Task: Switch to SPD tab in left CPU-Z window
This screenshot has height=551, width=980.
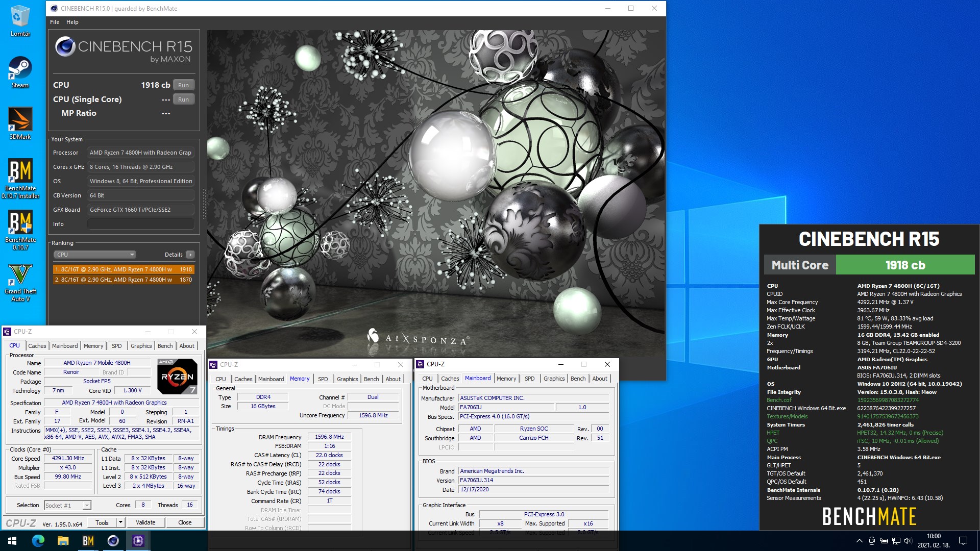Action: [117, 346]
